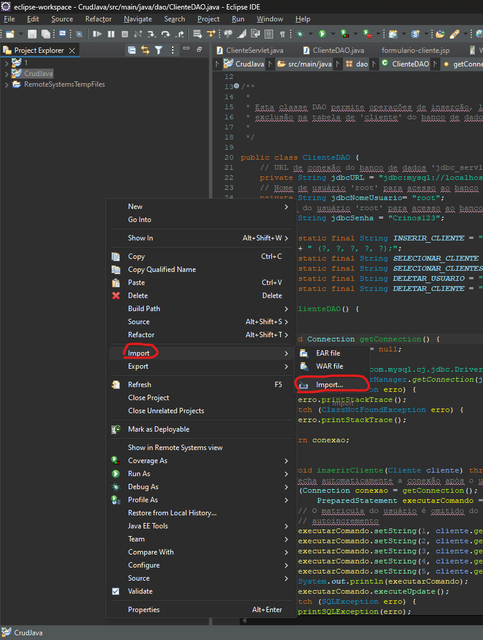
Task: Click CrudJava in the editor breadcrumb
Action: pos(245,64)
